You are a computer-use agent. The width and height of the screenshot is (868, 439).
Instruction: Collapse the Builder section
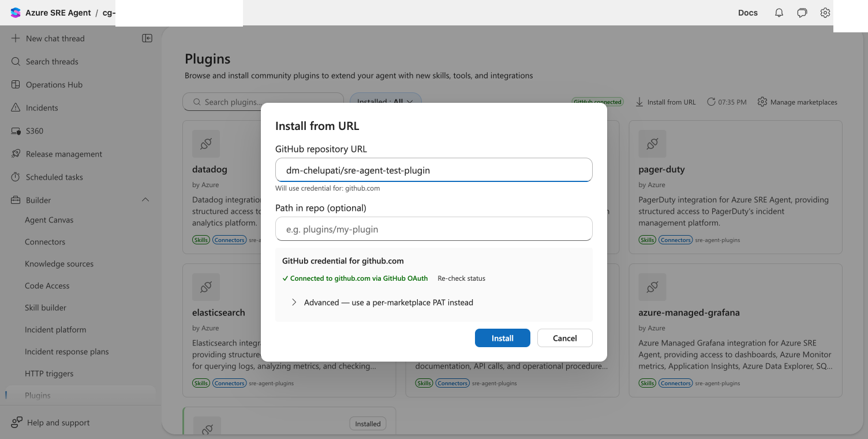point(145,200)
